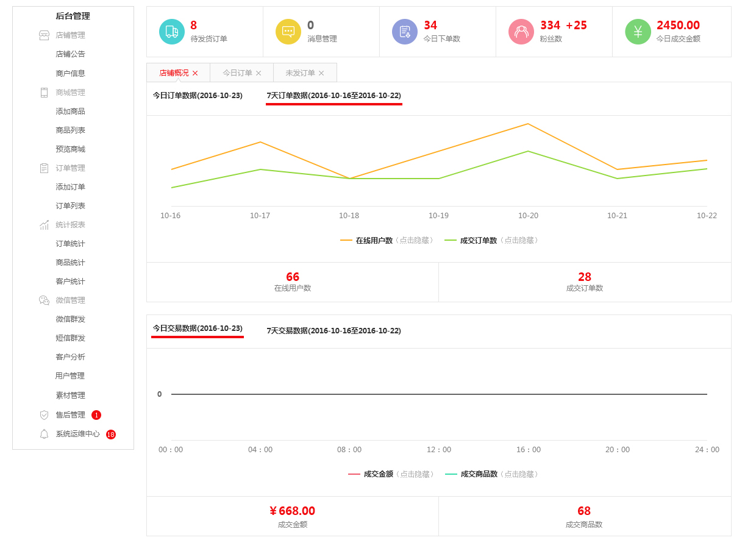This screenshot has width=756, height=543.
Task: Open 客户分析 in sidebar
Action: [70, 357]
